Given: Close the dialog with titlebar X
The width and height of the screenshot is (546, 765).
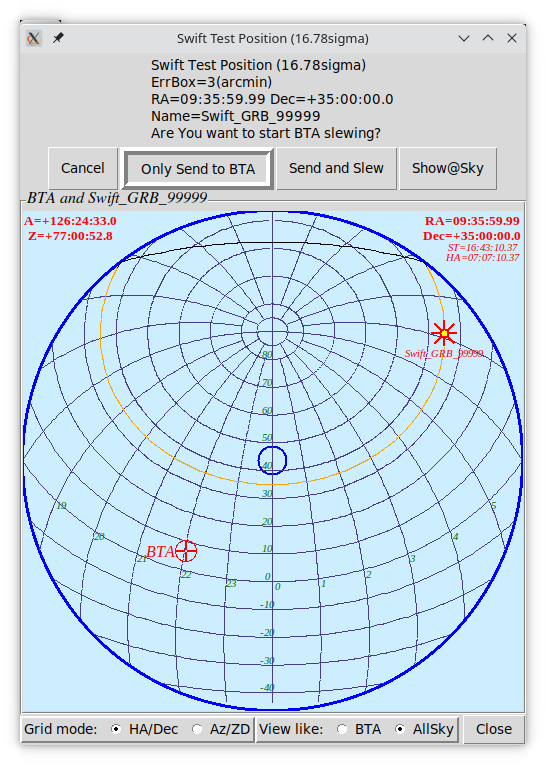Looking at the screenshot, I should (x=512, y=38).
